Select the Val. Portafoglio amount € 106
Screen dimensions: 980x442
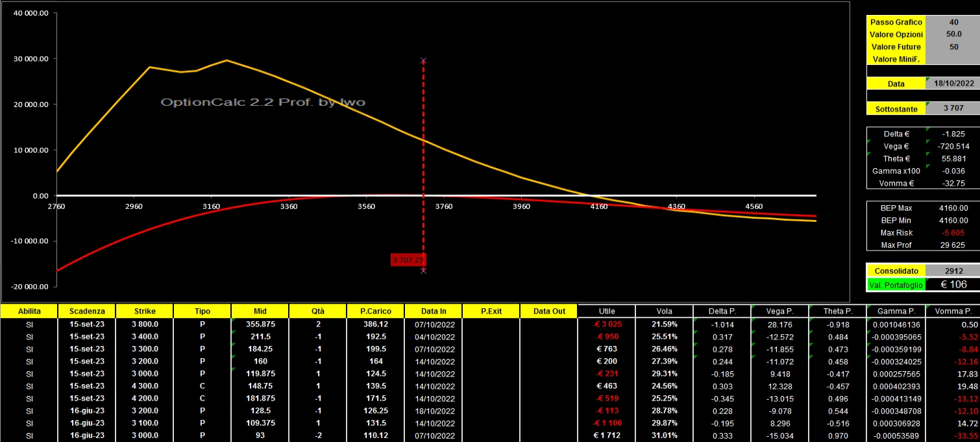pos(953,284)
